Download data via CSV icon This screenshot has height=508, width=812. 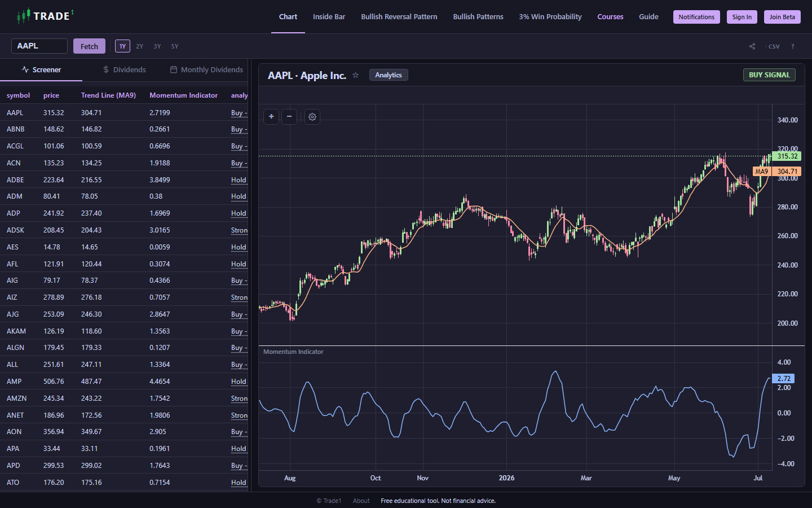(774, 46)
